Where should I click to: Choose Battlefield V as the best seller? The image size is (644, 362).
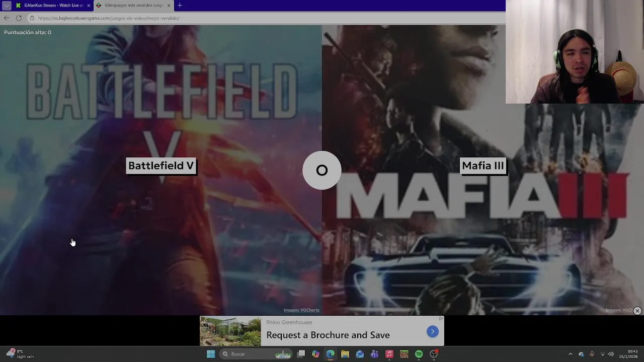pyautogui.click(x=161, y=165)
